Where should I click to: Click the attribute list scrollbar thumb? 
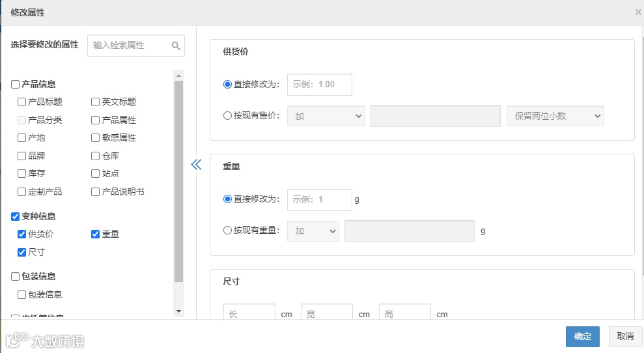179,182
